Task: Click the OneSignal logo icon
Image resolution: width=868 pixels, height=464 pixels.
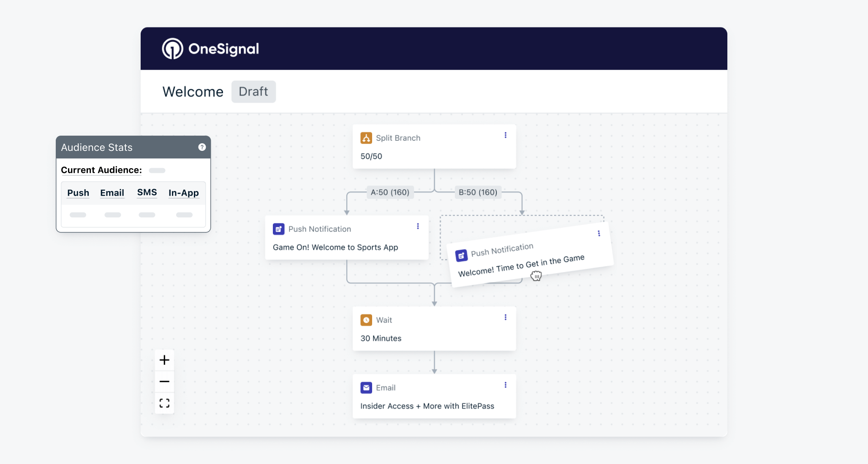Action: click(172, 49)
